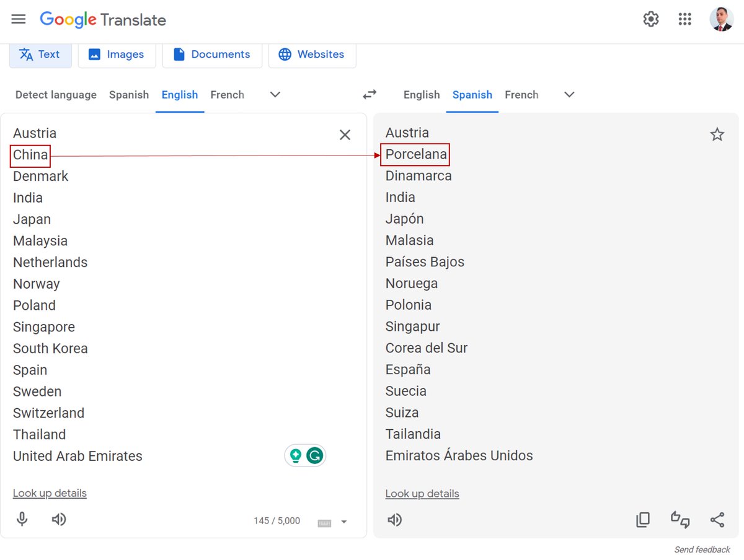Open the Google apps grid
744x560 pixels.
click(x=684, y=19)
